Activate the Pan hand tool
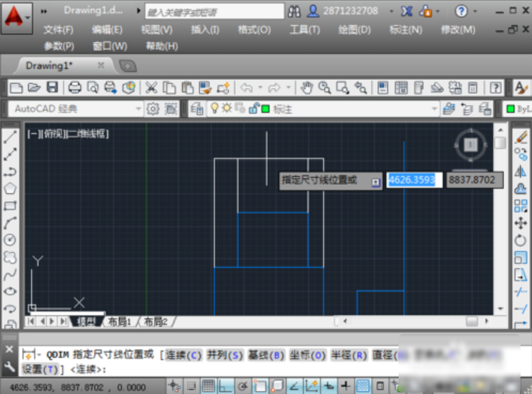Image resolution: width=532 pixels, height=394 pixels. 307,88
